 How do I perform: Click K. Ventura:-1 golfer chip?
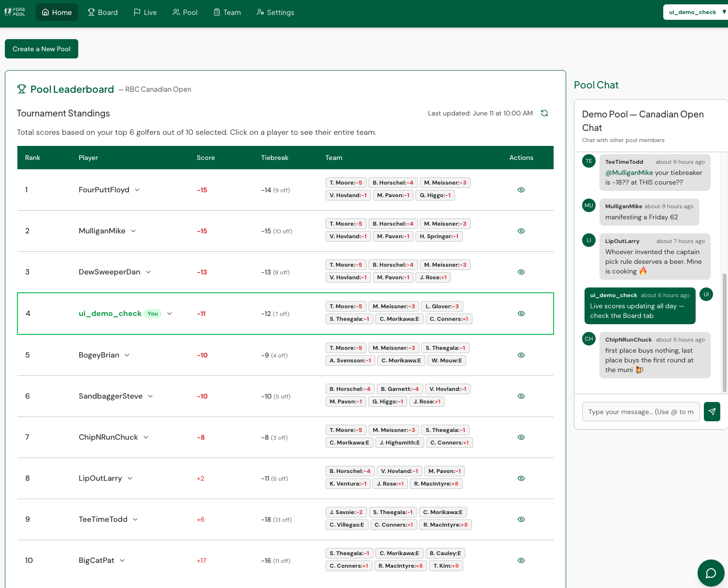tap(348, 484)
